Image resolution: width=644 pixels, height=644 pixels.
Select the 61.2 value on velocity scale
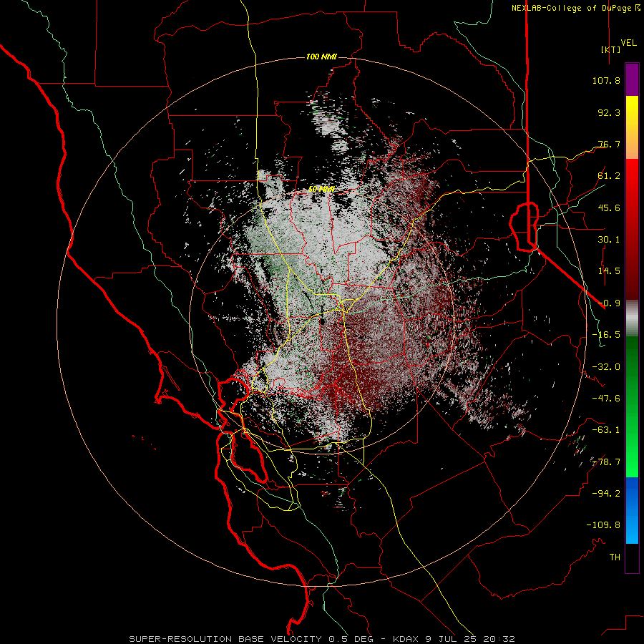tap(609, 176)
